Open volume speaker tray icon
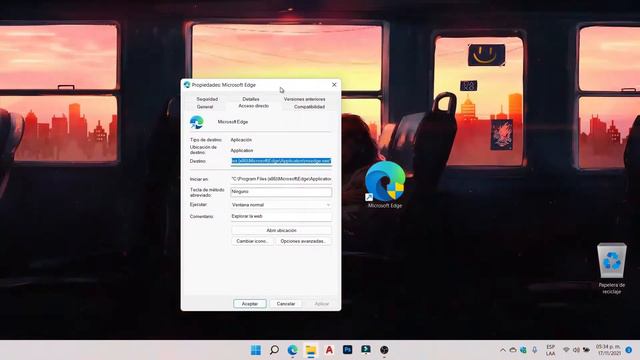Image resolution: width=640 pixels, height=360 pixels. coord(576,350)
